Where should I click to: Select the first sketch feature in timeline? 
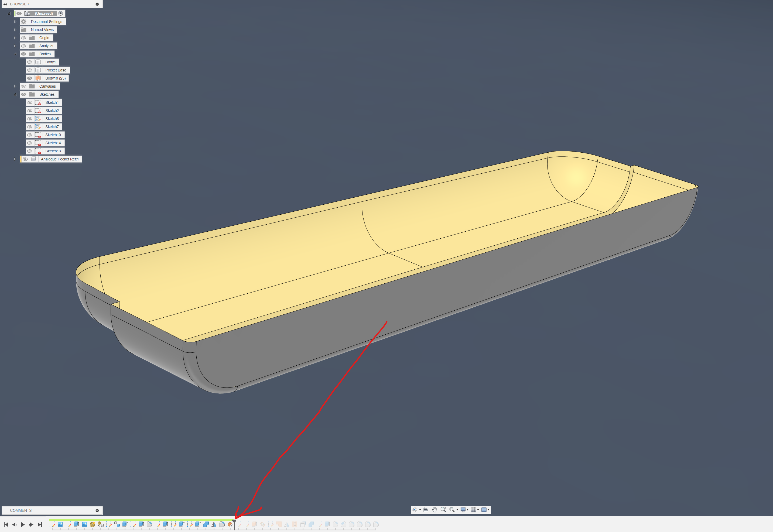click(x=53, y=524)
